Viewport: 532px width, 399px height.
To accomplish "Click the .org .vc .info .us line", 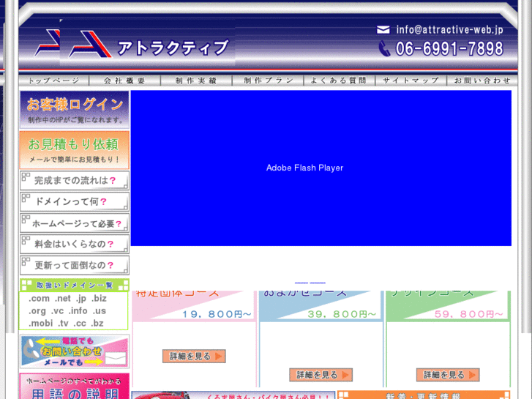I will pyautogui.click(x=67, y=311).
